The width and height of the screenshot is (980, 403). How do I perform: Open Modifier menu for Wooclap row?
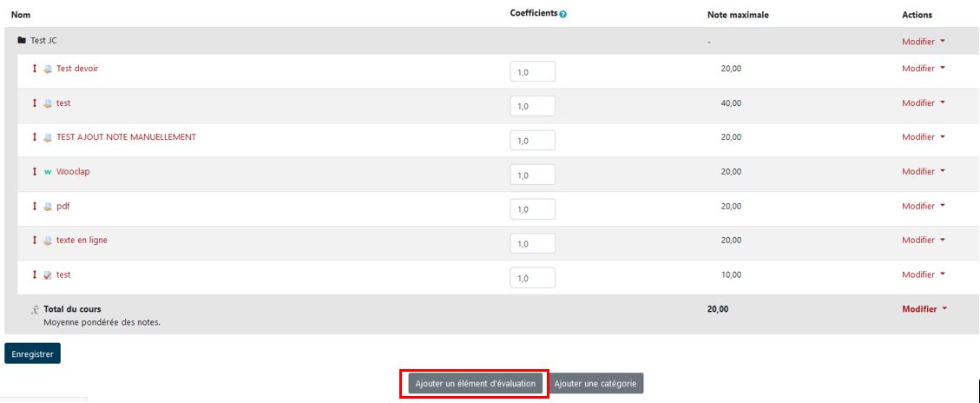[923, 172]
